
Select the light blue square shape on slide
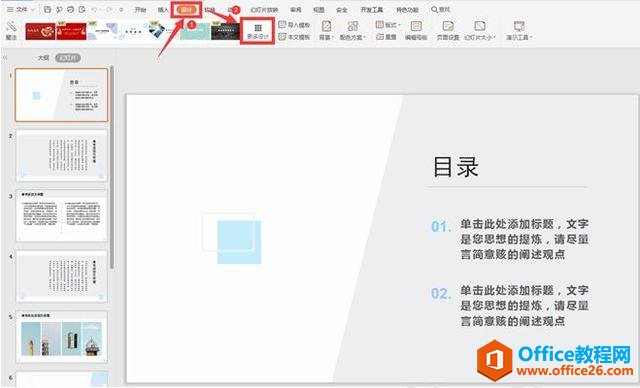(x=239, y=242)
